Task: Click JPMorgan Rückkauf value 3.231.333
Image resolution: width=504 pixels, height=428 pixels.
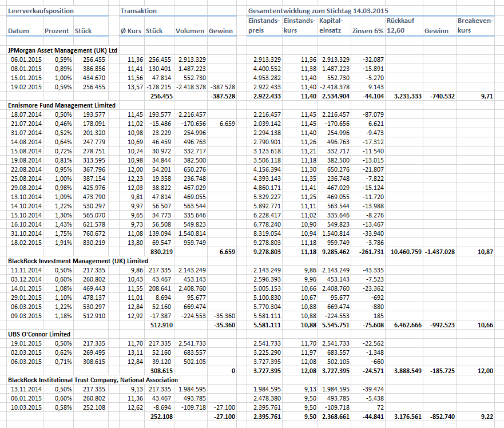Action: pyautogui.click(x=407, y=96)
